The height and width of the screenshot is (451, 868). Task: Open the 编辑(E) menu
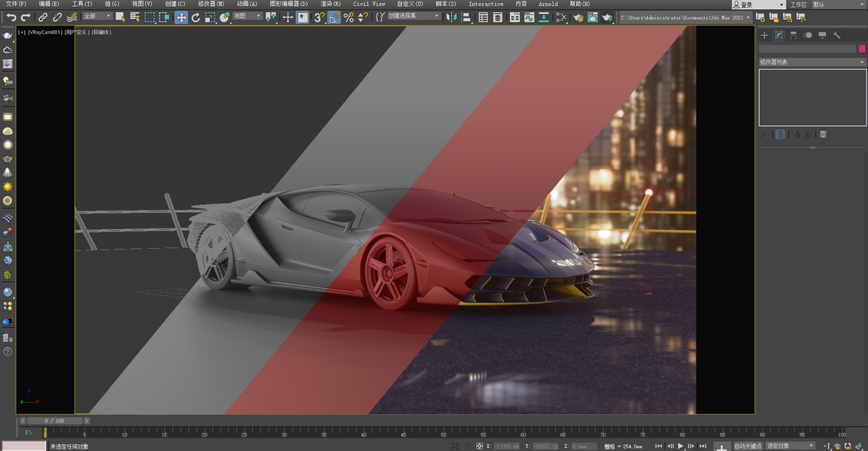click(x=49, y=4)
